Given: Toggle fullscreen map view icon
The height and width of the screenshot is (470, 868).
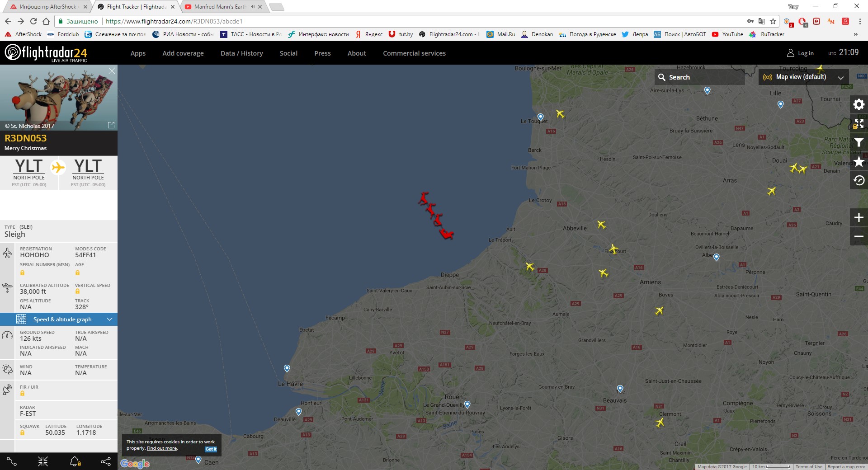Looking at the screenshot, I should pos(859,124).
